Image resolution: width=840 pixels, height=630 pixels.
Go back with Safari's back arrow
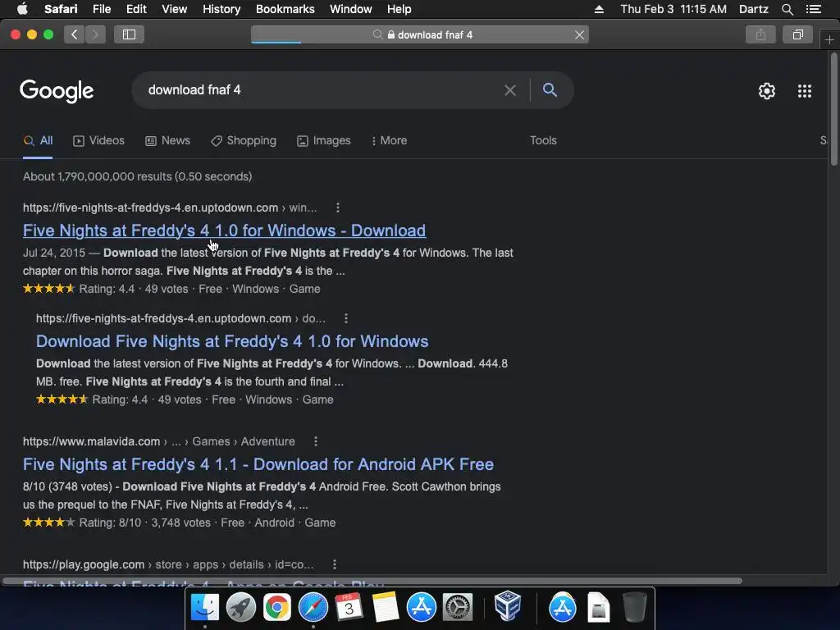point(75,34)
